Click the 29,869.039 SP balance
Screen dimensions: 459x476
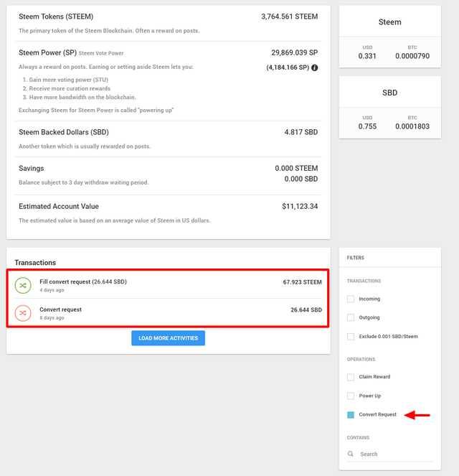(x=294, y=53)
